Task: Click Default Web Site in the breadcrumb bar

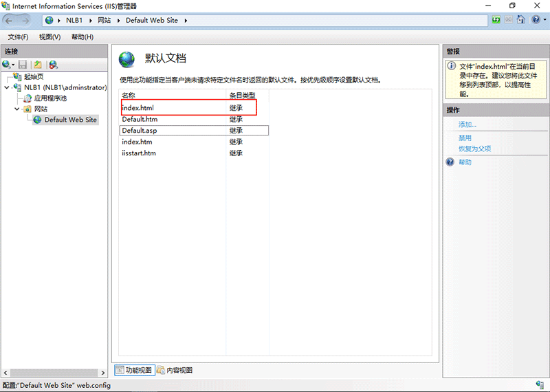Action: (152, 21)
